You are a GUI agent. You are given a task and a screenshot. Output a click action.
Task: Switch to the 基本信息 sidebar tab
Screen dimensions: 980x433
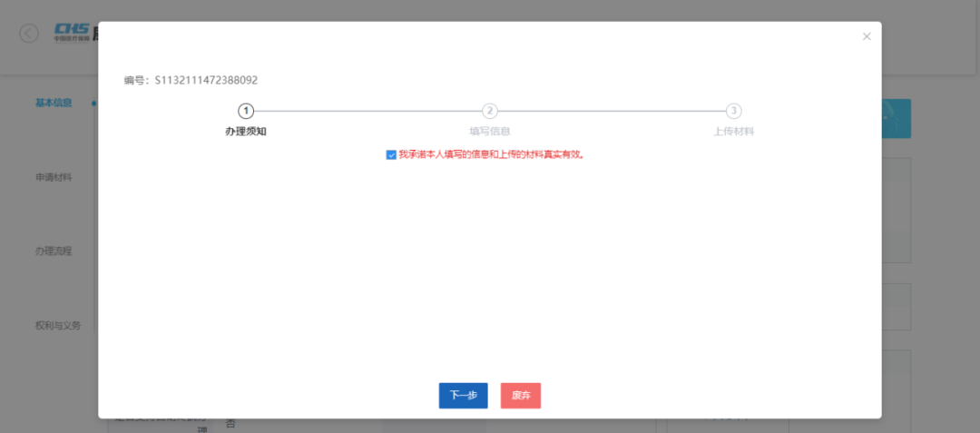click(54, 103)
